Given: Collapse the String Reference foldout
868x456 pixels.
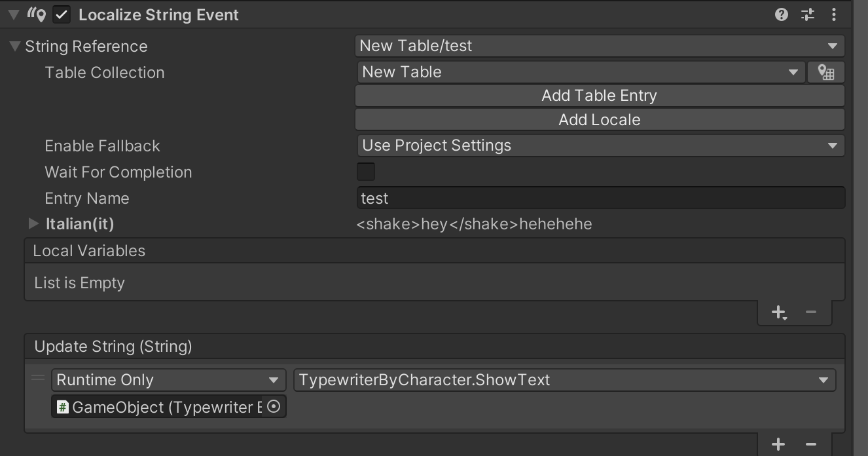Looking at the screenshot, I should tap(14, 47).
